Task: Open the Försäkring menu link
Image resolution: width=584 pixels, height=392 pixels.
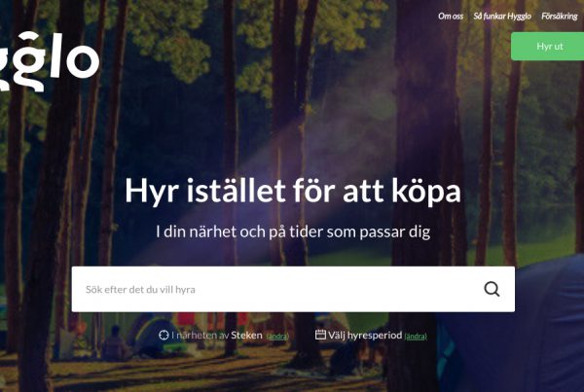Action: tap(559, 16)
